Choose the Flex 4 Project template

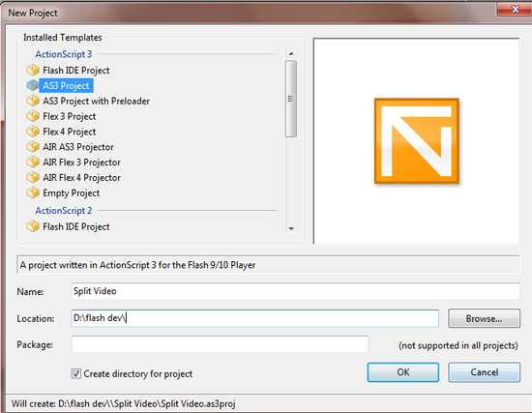pyautogui.click(x=70, y=132)
